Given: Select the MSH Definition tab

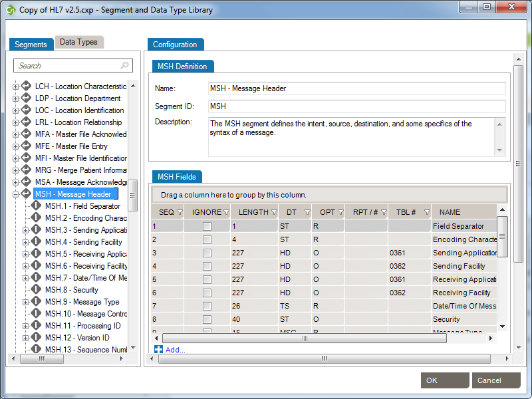Looking at the screenshot, I should pyautogui.click(x=182, y=66).
